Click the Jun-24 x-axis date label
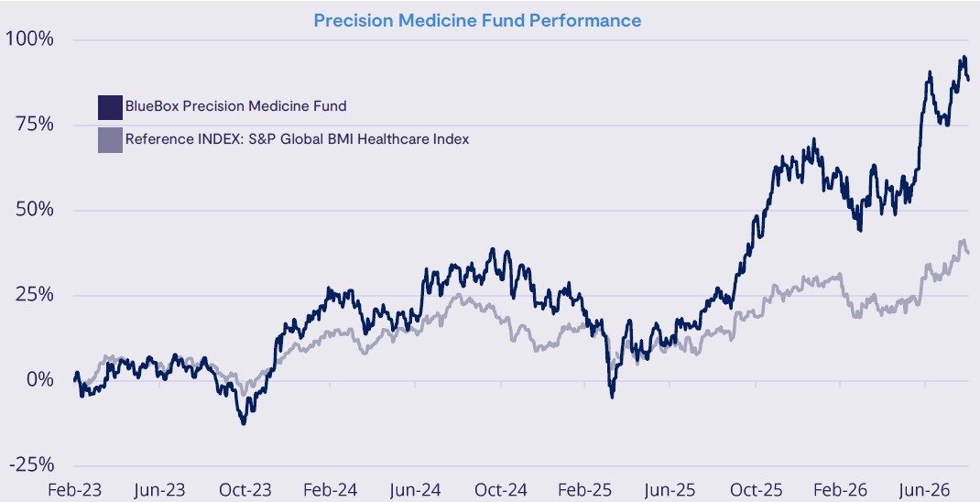This screenshot has width=980, height=502. (x=416, y=489)
